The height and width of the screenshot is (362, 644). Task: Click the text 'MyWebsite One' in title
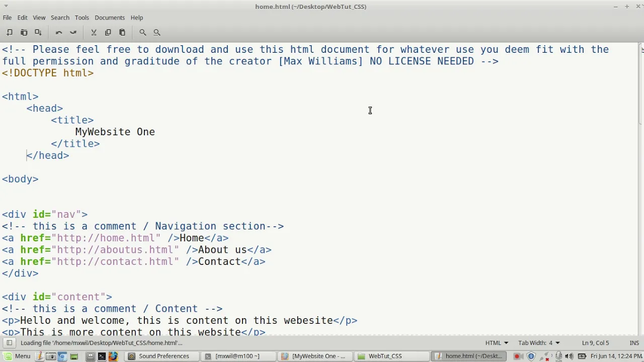pyautogui.click(x=115, y=132)
